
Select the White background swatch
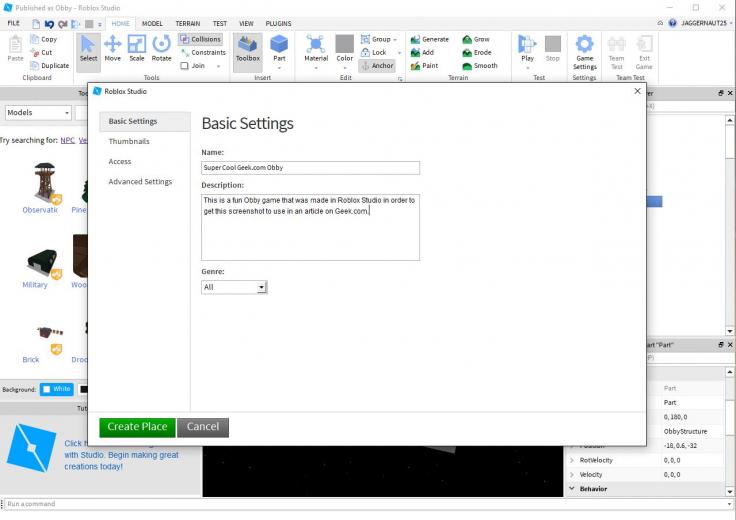57,389
